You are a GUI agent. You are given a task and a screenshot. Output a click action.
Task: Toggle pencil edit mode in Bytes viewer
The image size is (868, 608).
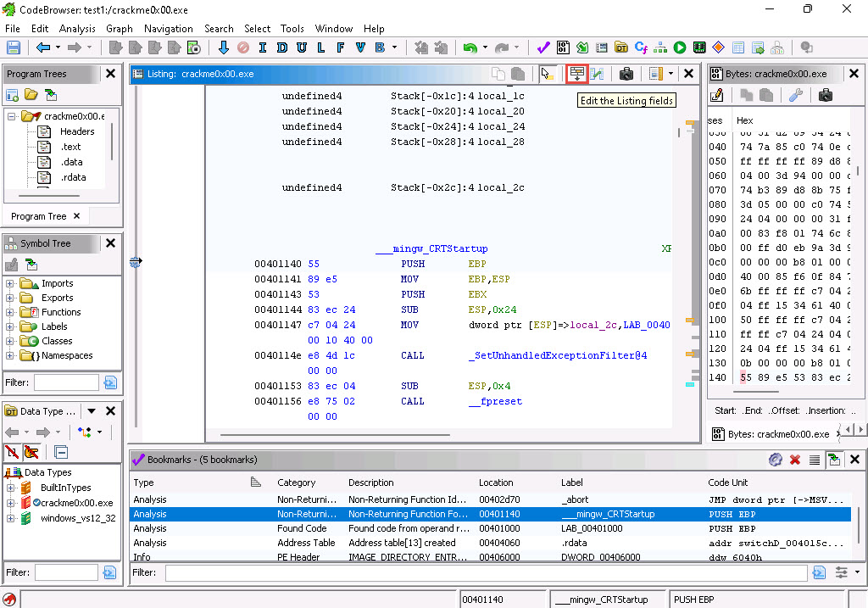(717, 95)
